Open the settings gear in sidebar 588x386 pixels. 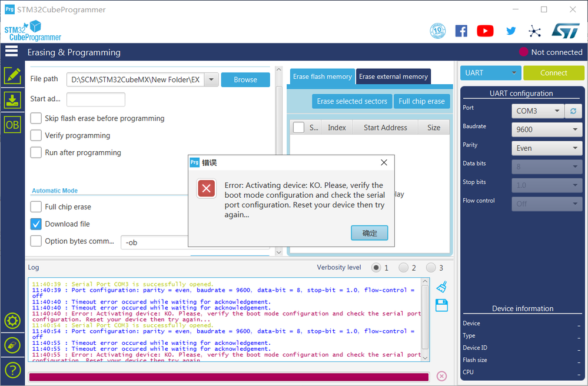coord(12,321)
